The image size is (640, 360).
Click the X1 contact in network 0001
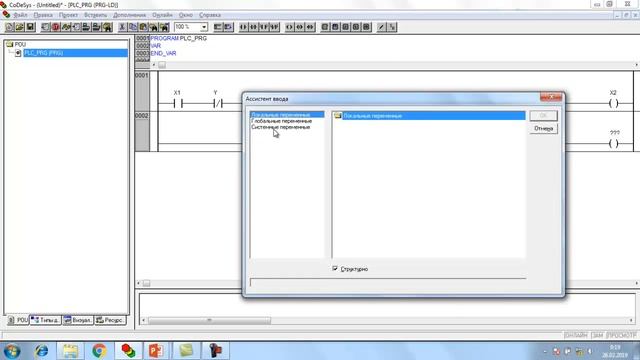point(177,104)
